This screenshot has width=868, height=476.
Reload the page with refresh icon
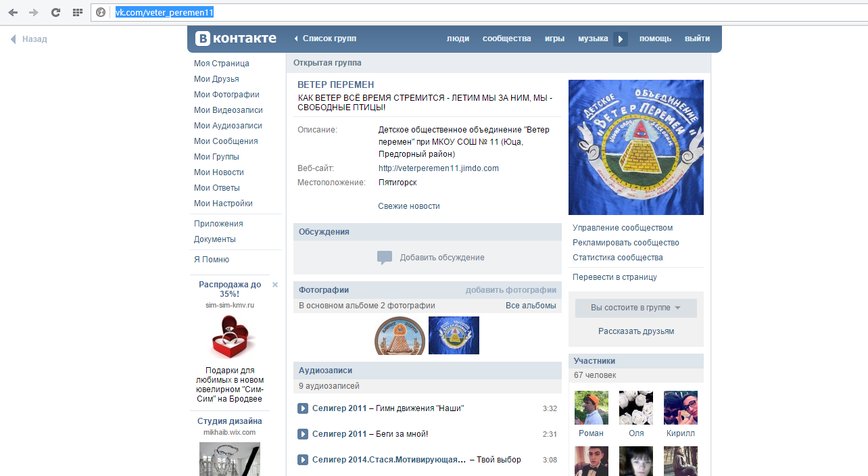point(55,12)
